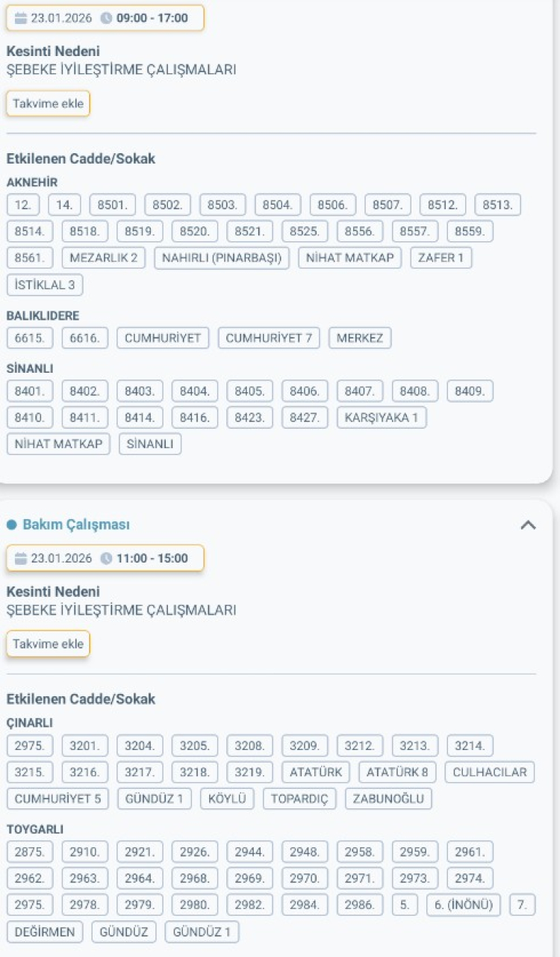Click blue status dot beside Bakım Çalışması
The height and width of the screenshot is (957, 560).
pyautogui.click(x=11, y=525)
